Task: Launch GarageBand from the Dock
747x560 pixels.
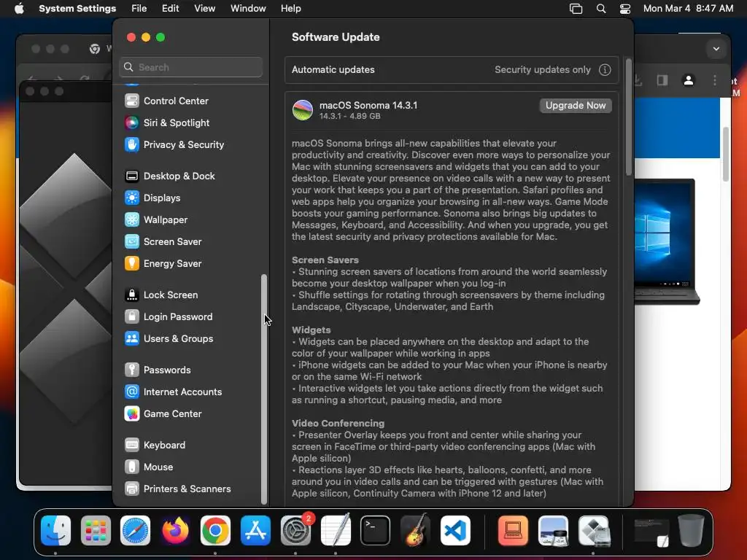Action: point(415,531)
